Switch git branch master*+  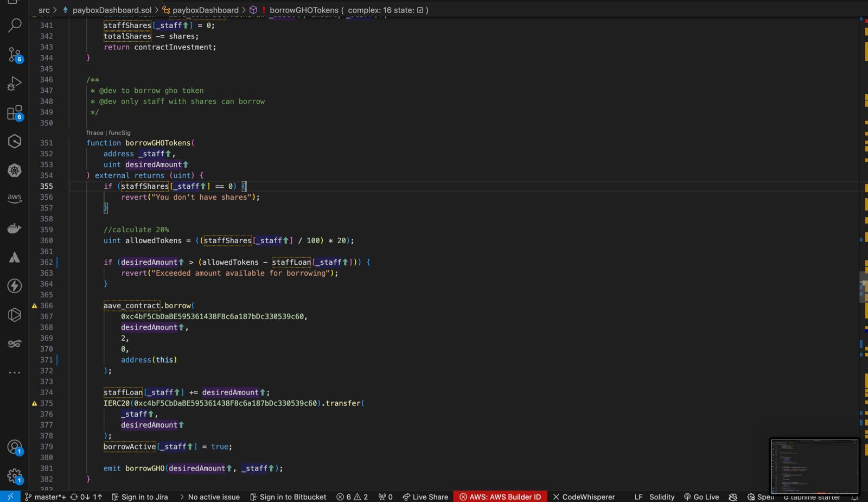pos(45,497)
